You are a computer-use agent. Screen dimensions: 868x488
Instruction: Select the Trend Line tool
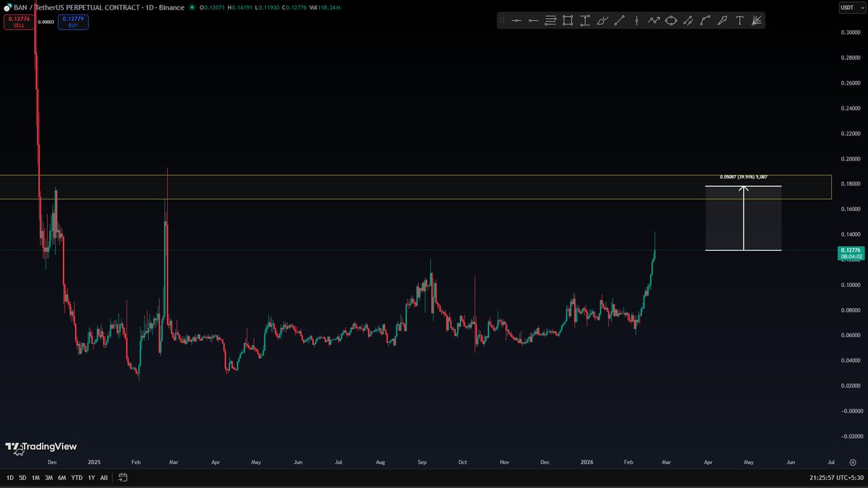pyautogui.click(x=619, y=20)
